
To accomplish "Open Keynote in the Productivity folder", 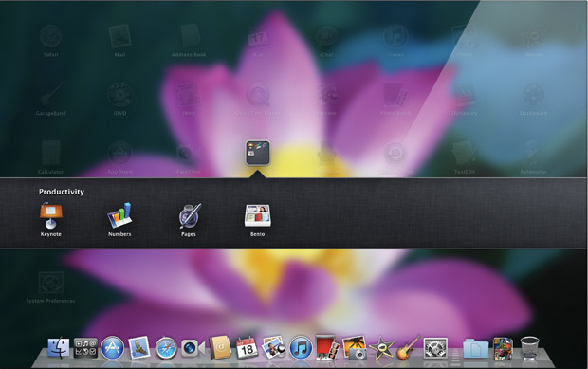I will click(x=50, y=215).
